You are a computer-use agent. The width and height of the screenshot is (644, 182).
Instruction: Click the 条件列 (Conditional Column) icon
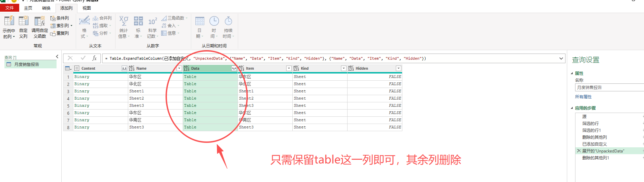[x=53, y=18]
